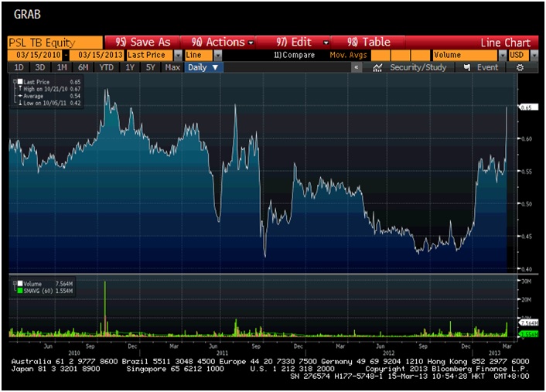Click the first Mov. Avgs input box
The height and width of the screenshot is (392, 546).
(380, 55)
